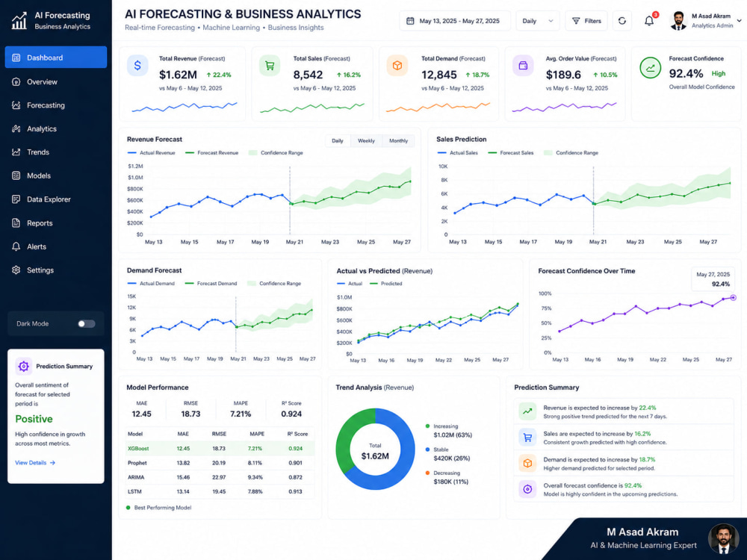
Task: Open the notifications bell icon
Action: click(649, 21)
